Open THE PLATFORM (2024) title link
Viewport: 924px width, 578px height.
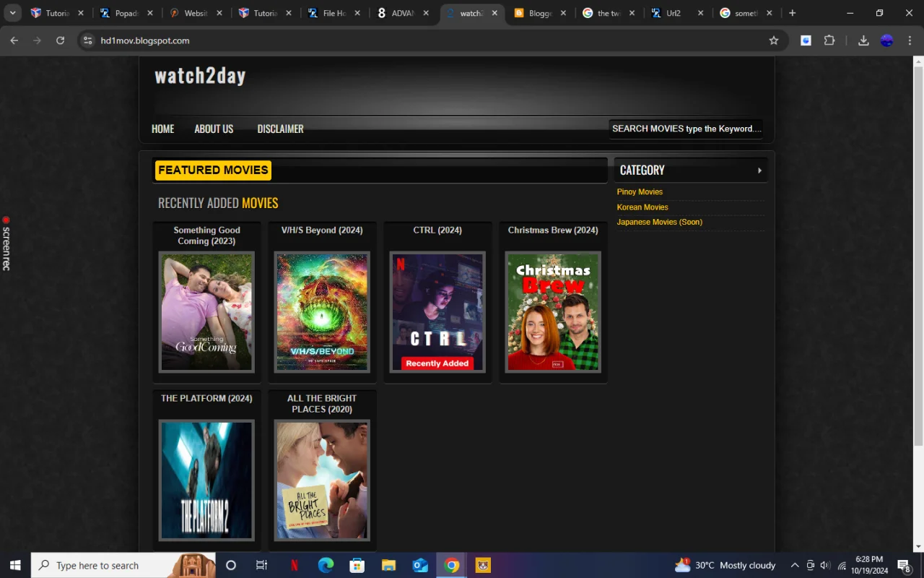[x=206, y=398]
